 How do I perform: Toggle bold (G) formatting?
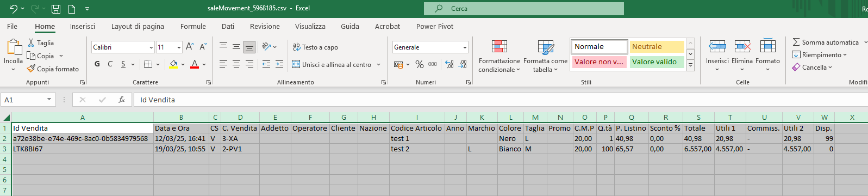[97, 64]
